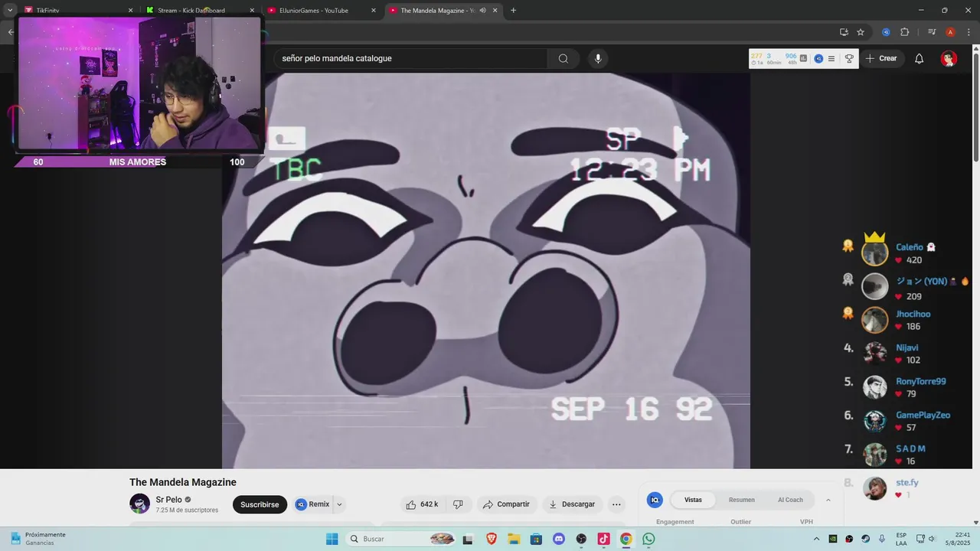This screenshot has width=980, height=551.
Task: Like the video with thumbs up 642 k
Action: tap(422, 504)
